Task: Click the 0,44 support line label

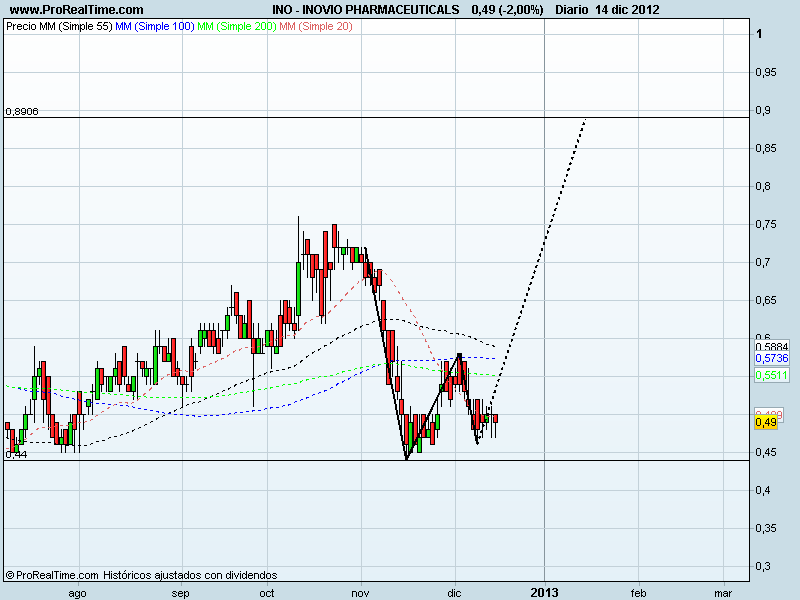Action: (x=16, y=454)
